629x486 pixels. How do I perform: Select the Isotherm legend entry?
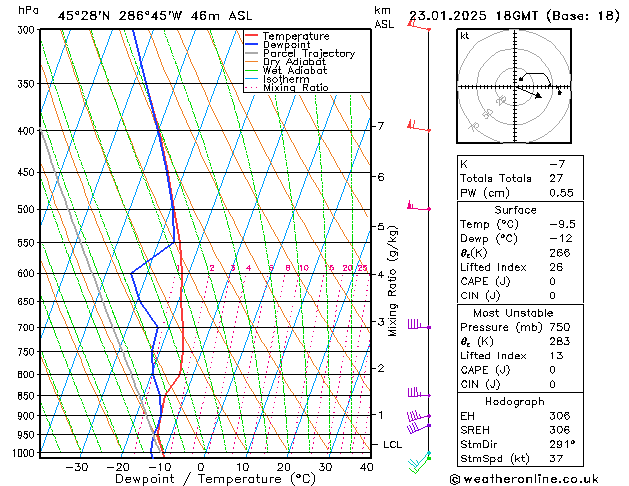tap(277, 79)
